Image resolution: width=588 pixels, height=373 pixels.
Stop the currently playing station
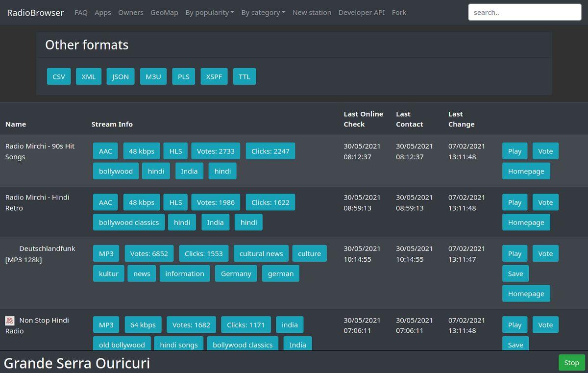point(572,363)
